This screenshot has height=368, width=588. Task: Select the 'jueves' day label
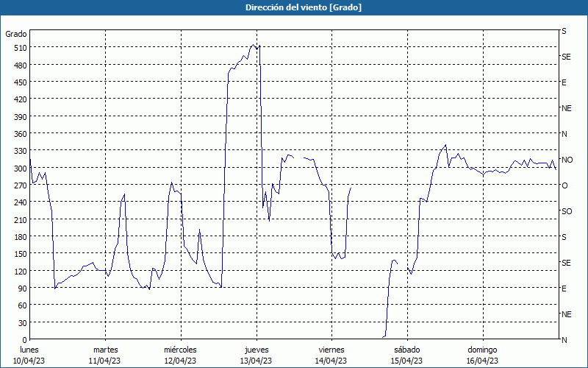(257, 350)
